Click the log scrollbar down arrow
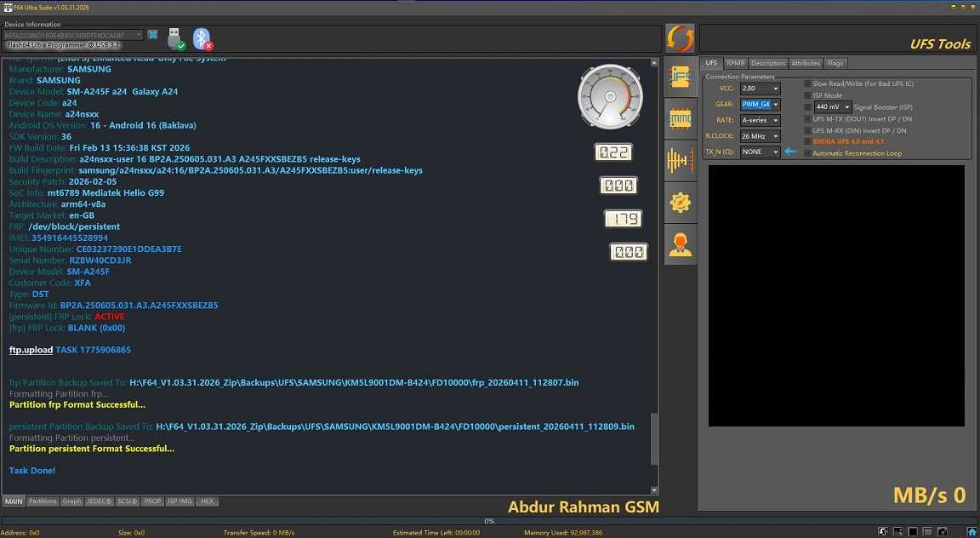 point(654,489)
